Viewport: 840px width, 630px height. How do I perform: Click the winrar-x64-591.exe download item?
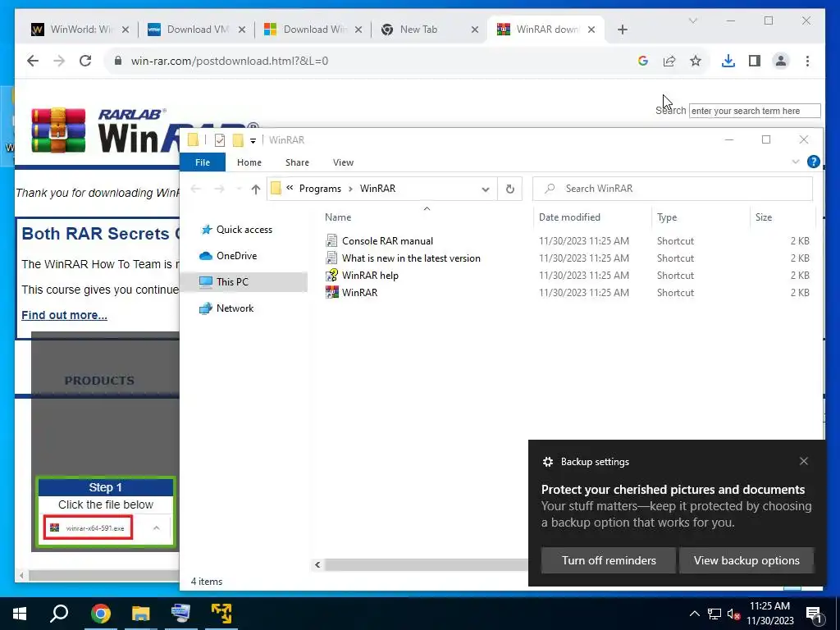click(x=89, y=528)
